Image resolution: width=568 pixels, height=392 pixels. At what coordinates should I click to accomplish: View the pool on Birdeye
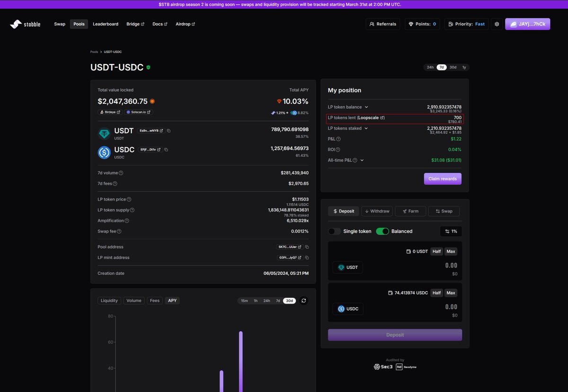point(110,112)
